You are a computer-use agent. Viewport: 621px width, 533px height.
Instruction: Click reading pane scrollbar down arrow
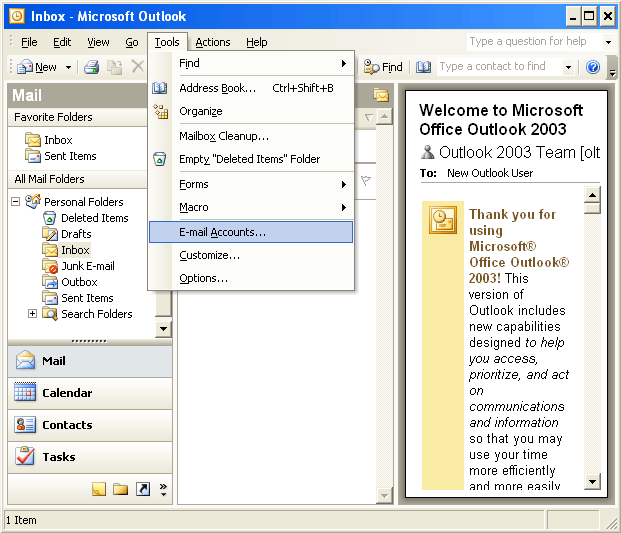coord(592,482)
